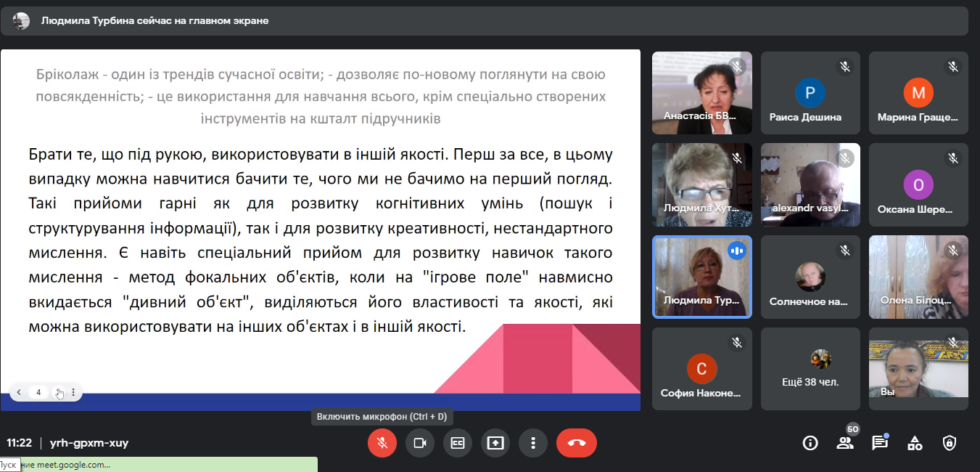Open the chat panel
Image resolution: width=980 pixels, height=472 pixels.
pos(880,443)
